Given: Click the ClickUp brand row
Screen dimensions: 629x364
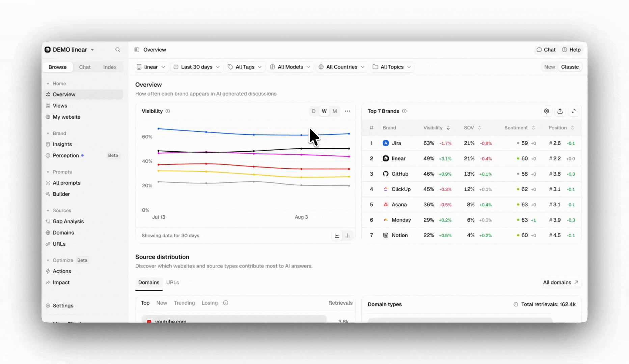Looking at the screenshot, I should point(471,189).
